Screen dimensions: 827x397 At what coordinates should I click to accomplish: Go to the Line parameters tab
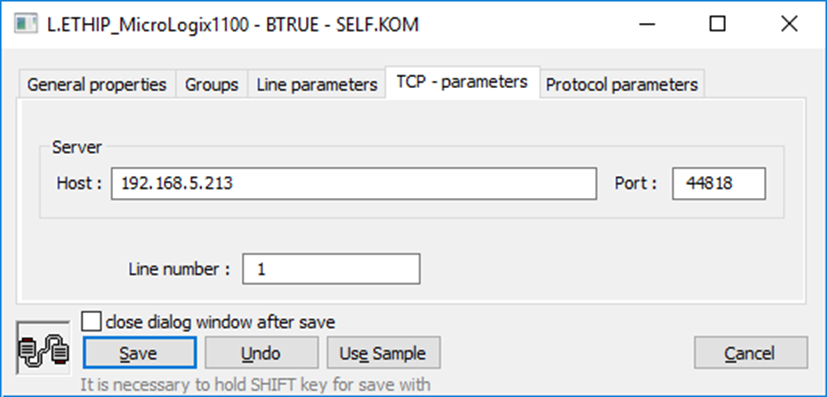tap(317, 84)
